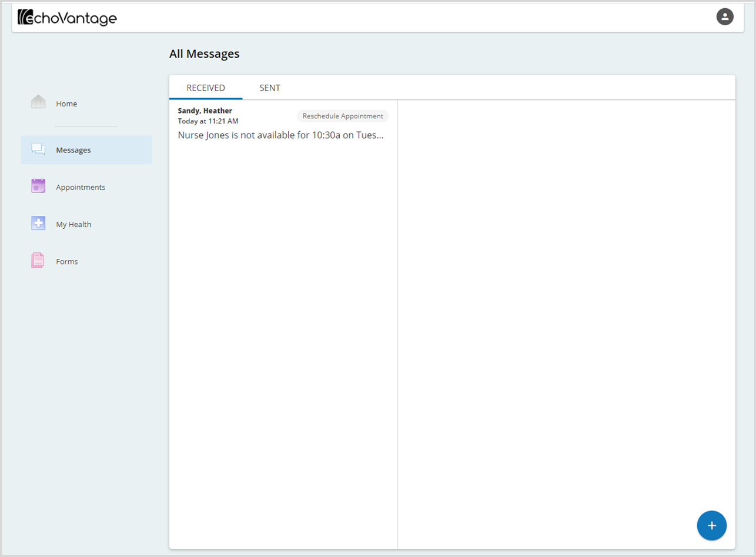The height and width of the screenshot is (557, 756).
Task: Click the My Health menu text
Action: [x=73, y=224]
